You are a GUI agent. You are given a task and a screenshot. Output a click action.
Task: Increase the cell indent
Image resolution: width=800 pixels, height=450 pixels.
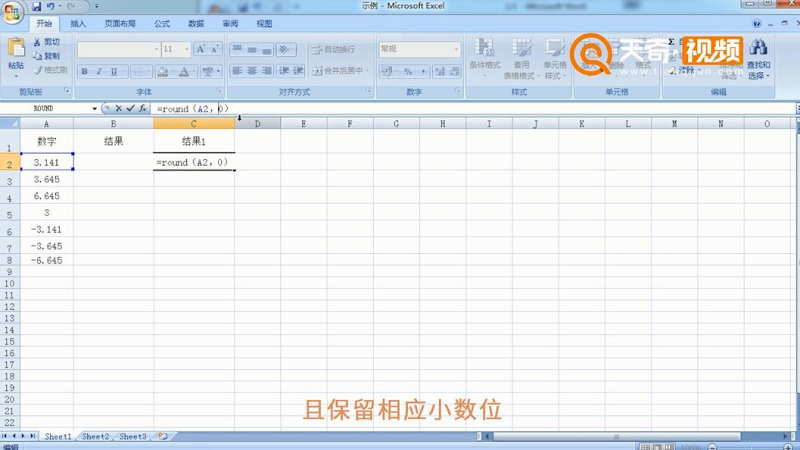[x=298, y=71]
